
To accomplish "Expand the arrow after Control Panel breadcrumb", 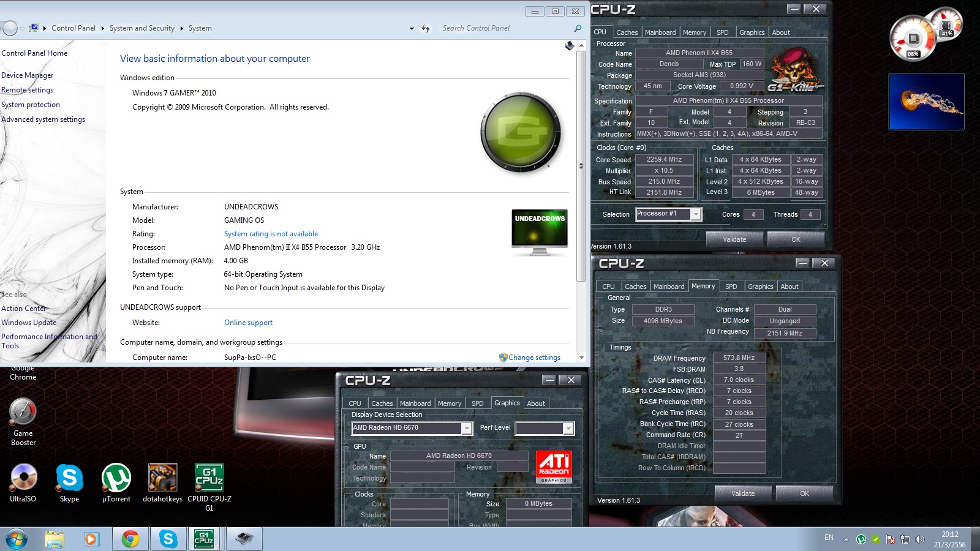I will coord(102,28).
